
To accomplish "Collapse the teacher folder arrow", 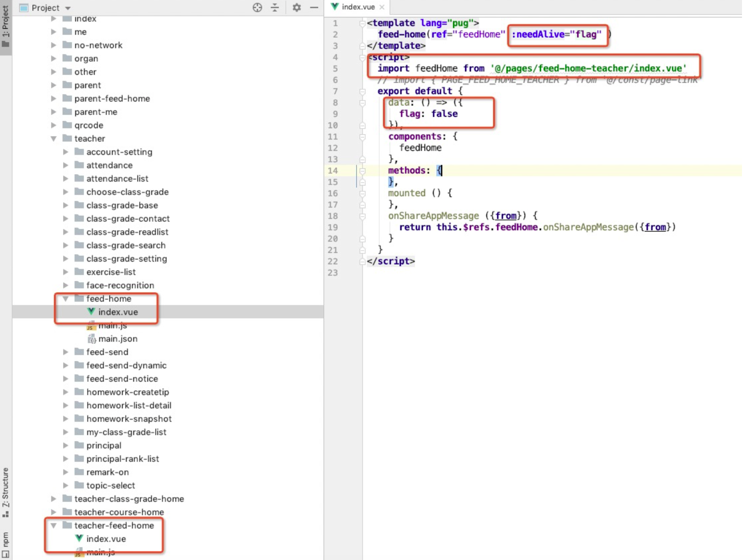I will 53,139.
